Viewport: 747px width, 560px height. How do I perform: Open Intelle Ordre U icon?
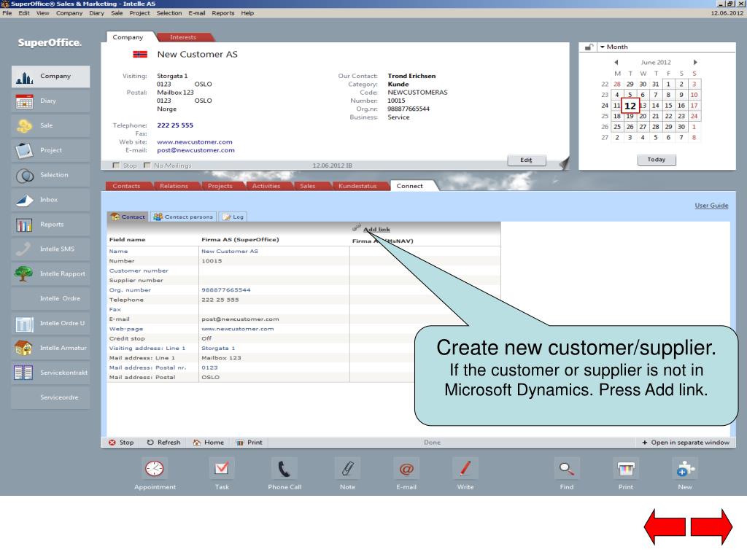coord(24,324)
